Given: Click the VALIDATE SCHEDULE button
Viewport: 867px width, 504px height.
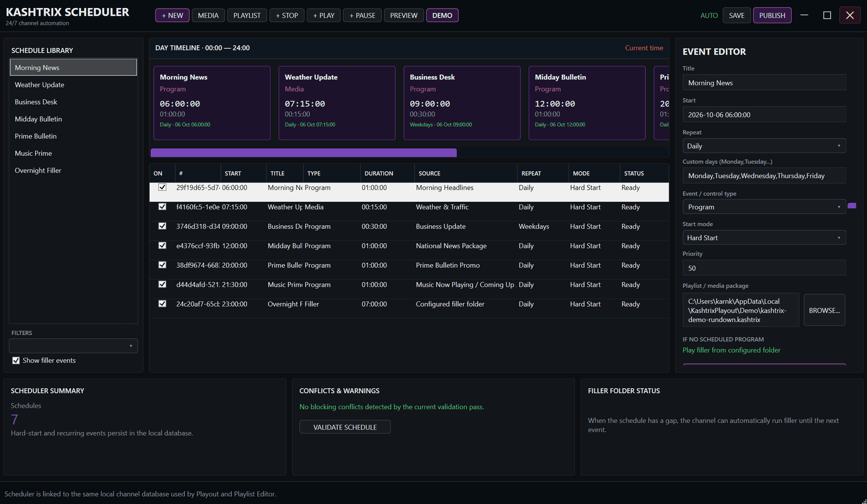Looking at the screenshot, I should [345, 427].
